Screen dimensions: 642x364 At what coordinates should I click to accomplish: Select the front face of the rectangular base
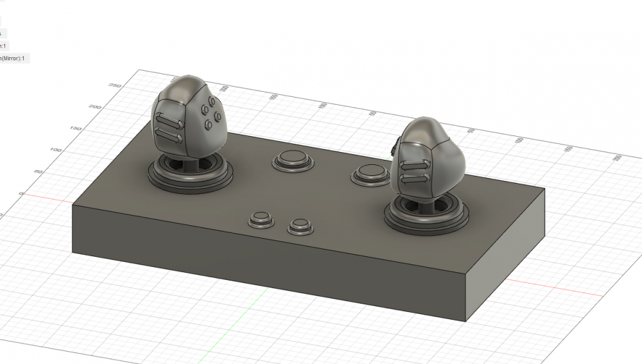[x=269, y=262]
